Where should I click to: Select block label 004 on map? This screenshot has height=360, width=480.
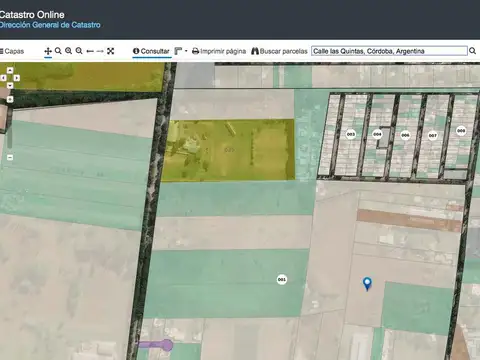coord(377,134)
